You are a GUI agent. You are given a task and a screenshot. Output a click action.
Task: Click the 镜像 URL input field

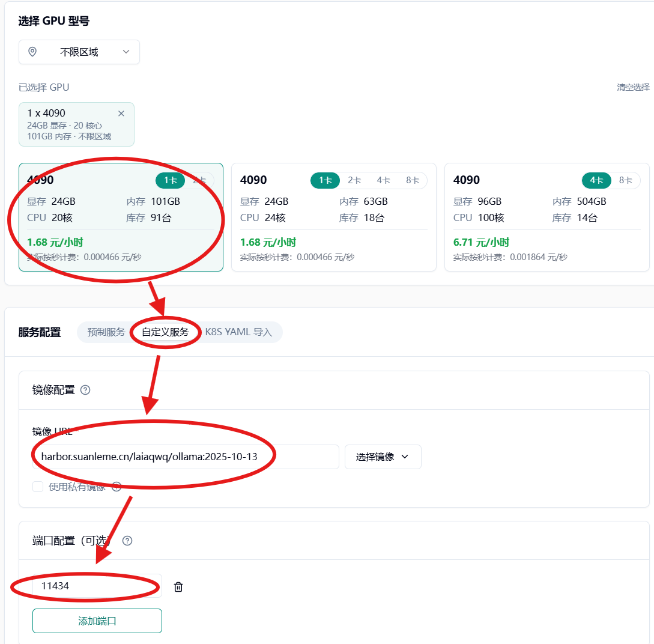[x=186, y=457]
